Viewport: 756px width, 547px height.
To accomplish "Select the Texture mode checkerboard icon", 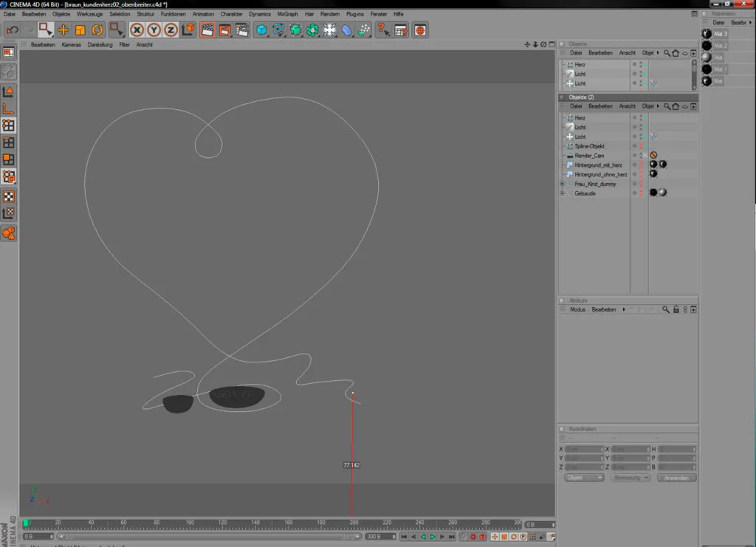I will pyautogui.click(x=9, y=196).
